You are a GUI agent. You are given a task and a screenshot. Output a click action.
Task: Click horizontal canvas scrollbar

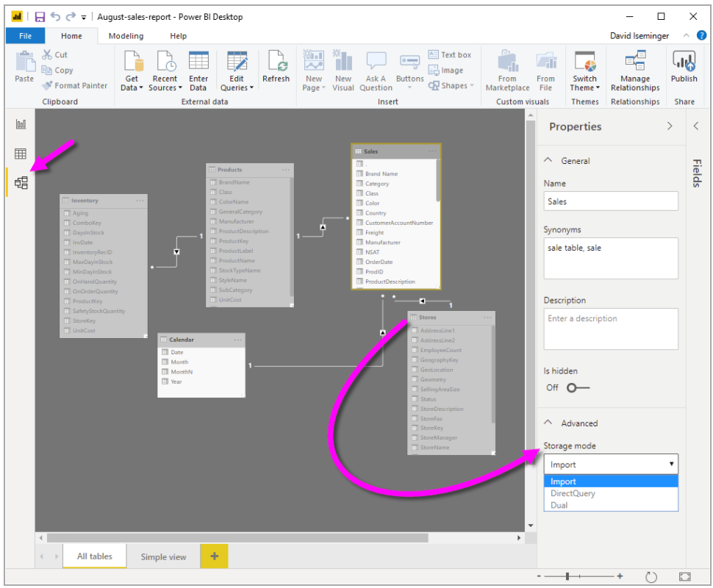(237, 537)
